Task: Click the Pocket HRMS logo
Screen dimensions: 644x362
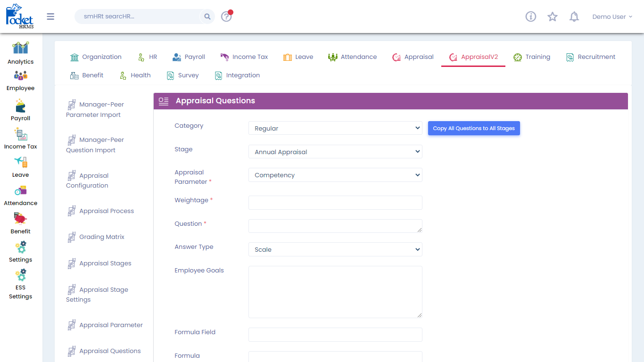Action: [19, 16]
